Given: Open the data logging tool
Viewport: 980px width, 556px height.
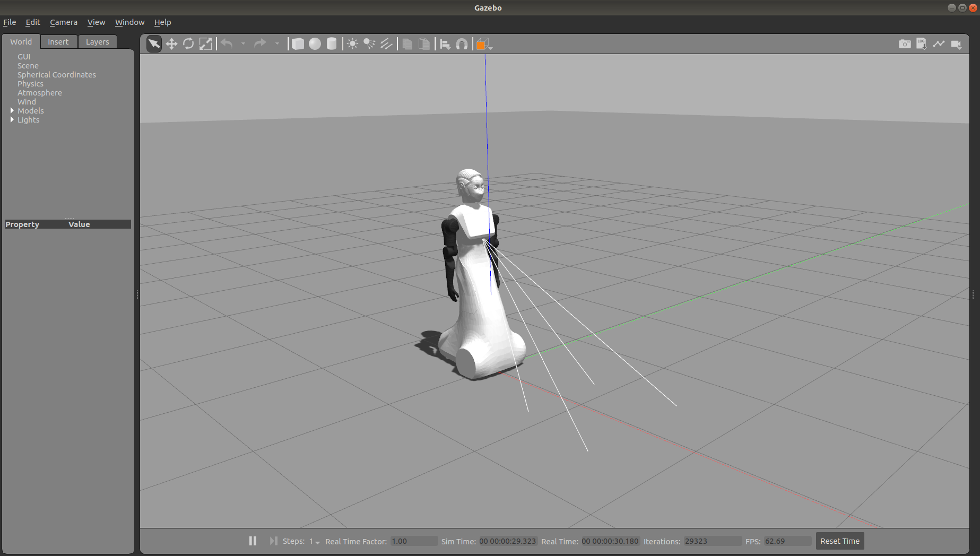Looking at the screenshot, I should coord(922,44).
